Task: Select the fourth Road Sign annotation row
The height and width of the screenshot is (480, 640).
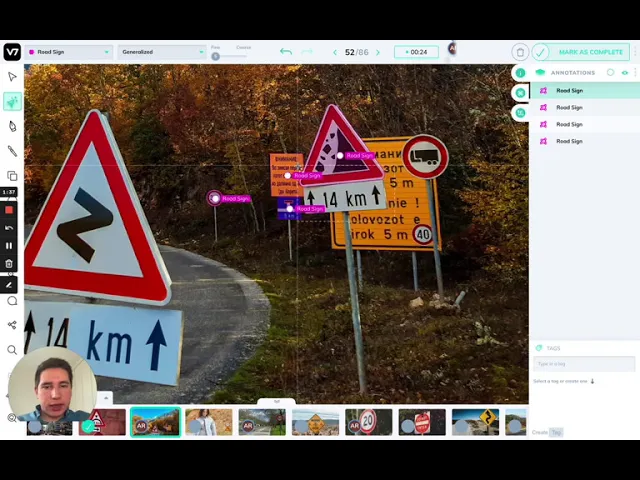Action: pos(584,141)
